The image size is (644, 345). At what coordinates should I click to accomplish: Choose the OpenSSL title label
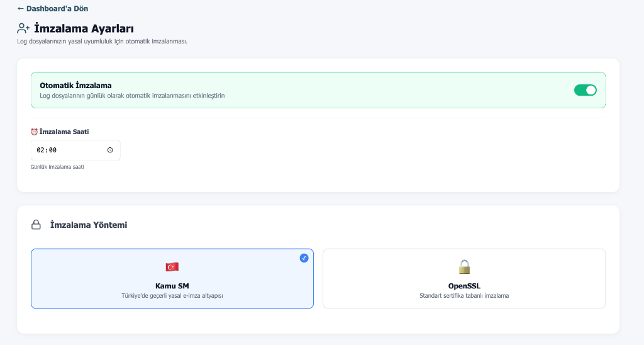464,286
